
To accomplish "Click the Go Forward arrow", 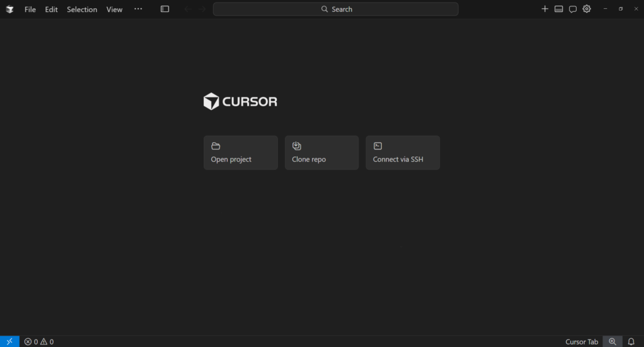I will [x=202, y=9].
